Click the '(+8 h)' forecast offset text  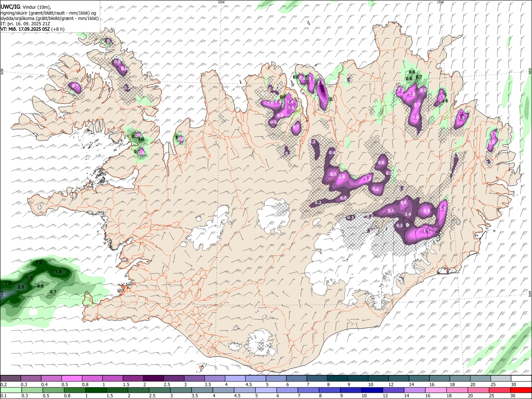(x=58, y=29)
